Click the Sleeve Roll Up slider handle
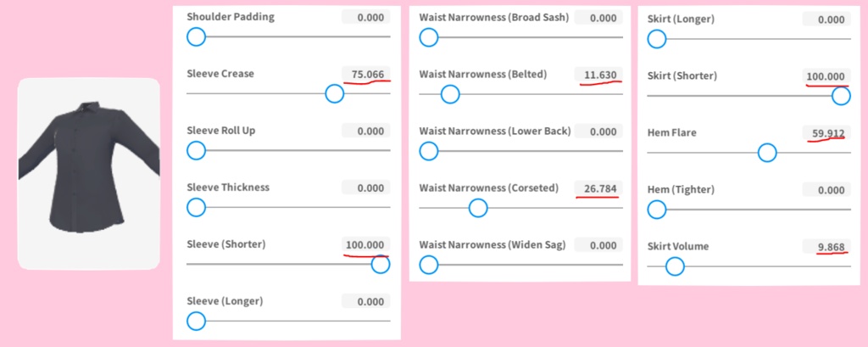Image resolution: width=868 pixels, height=347 pixels. (x=196, y=150)
